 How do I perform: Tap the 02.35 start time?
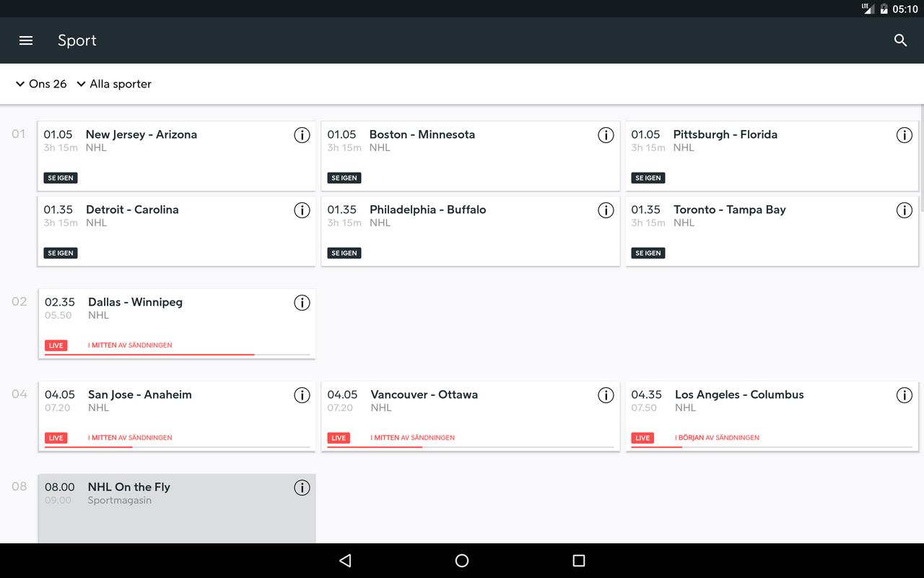tap(60, 302)
